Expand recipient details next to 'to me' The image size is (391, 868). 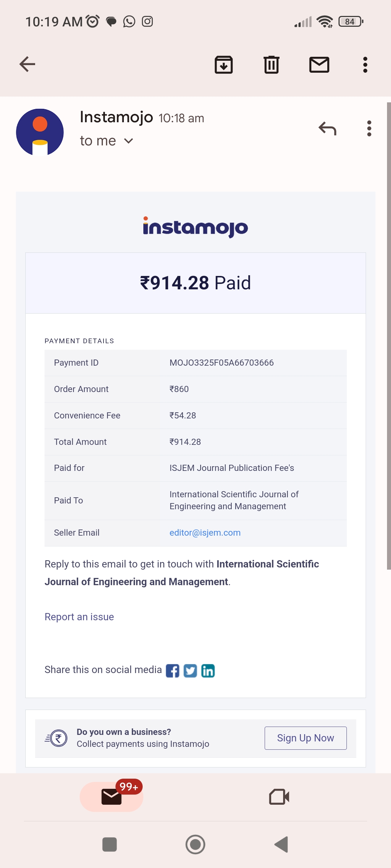point(129,141)
